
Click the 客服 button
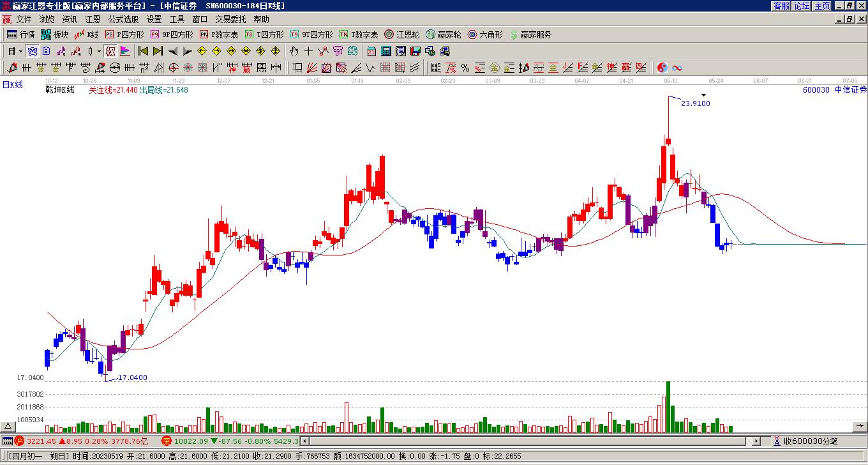(782, 6)
